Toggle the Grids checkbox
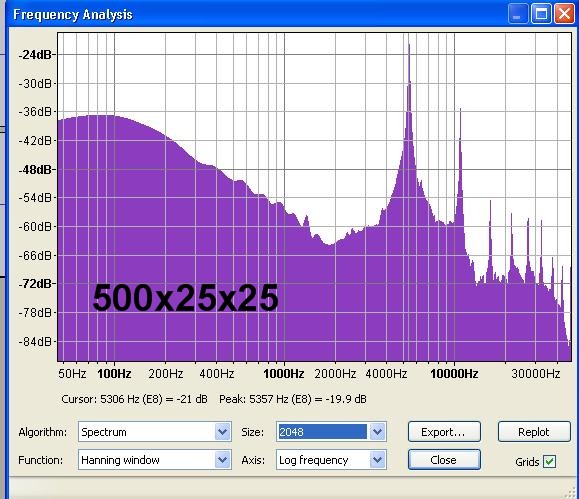Screen dimensions: 579x499 [x=549, y=461]
